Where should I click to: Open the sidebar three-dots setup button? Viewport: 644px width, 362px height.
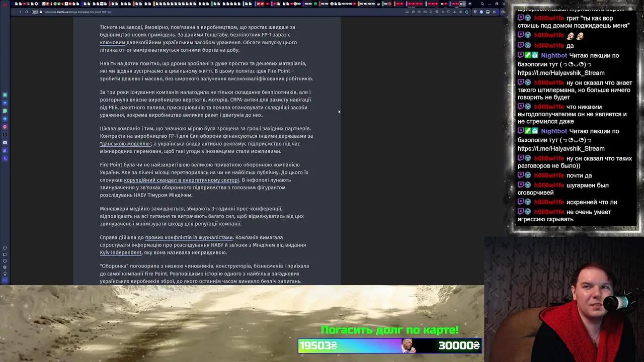pos(5,280)
